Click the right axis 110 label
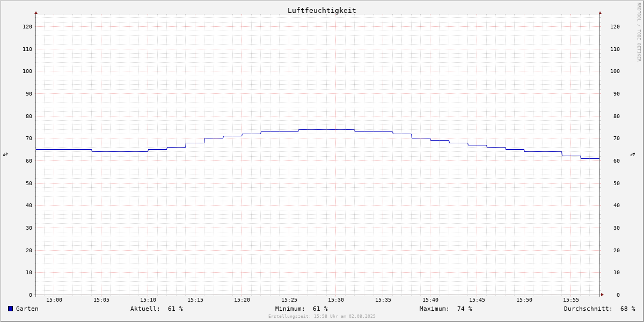Screen dimensions: 644x322 (x=615, y=49)
